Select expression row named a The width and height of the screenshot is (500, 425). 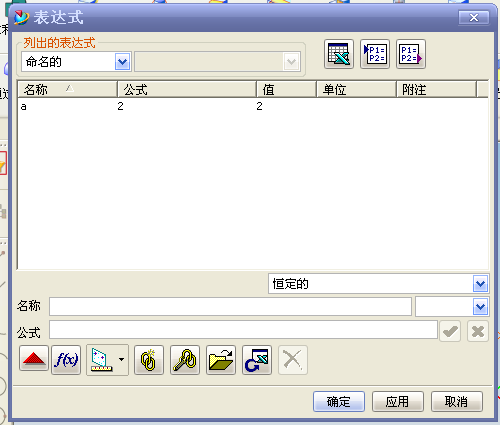(253, 106)
